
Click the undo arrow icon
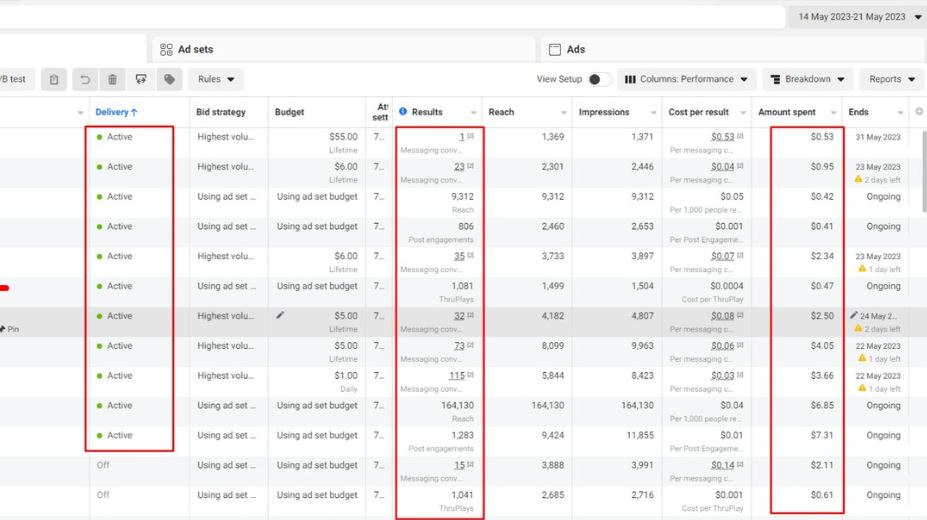click(x=85, y=79)
